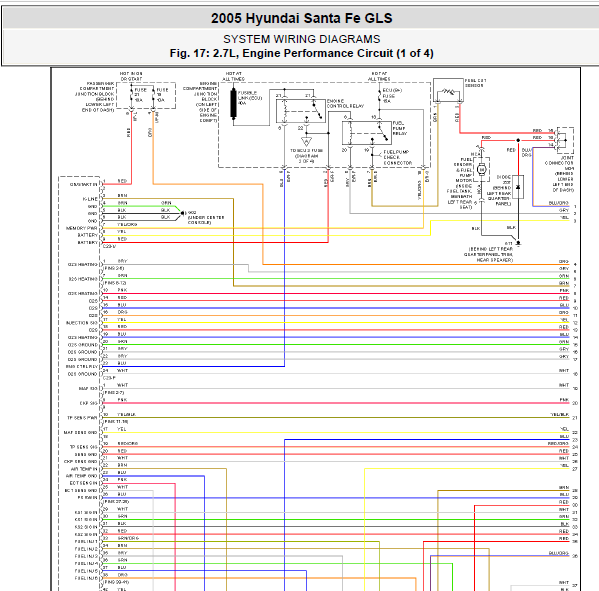This screenshot has width=599, height=591.
Task: Click the "BATTERY" label on pin 8 YEL
Action: [87, 235]
